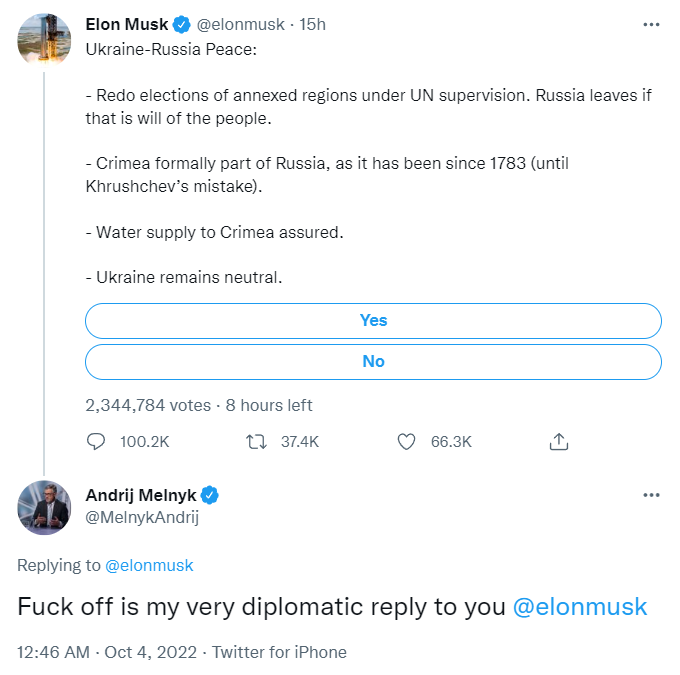Image resolution: width=680 pixels, height=675 pixels.
Task: Vote Yes in the poll
Action: coord(373,320)
